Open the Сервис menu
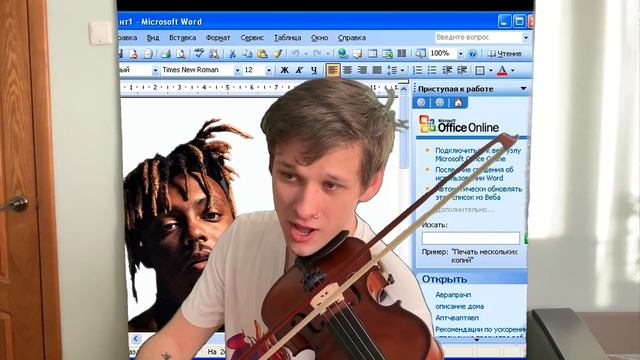 pyautogui.click(x=252, y=38)
